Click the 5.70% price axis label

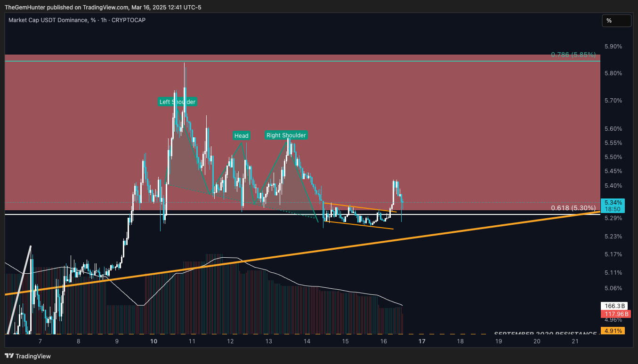tap(613, 100)
